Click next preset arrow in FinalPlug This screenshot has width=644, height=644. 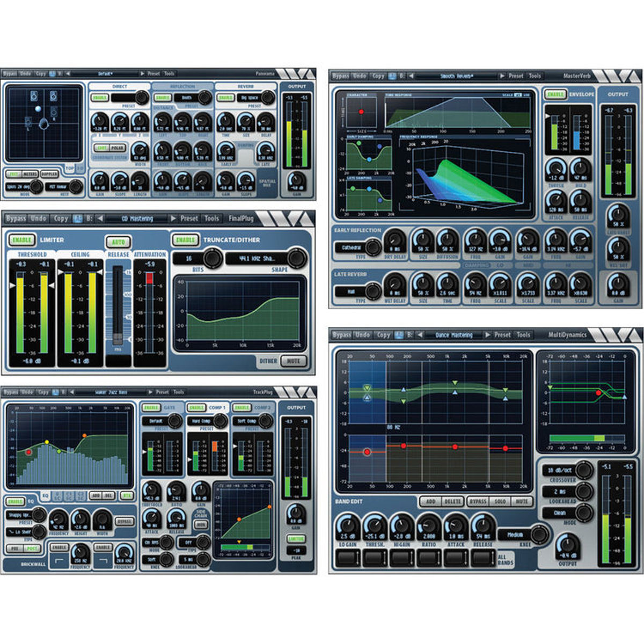pos(173,218)
